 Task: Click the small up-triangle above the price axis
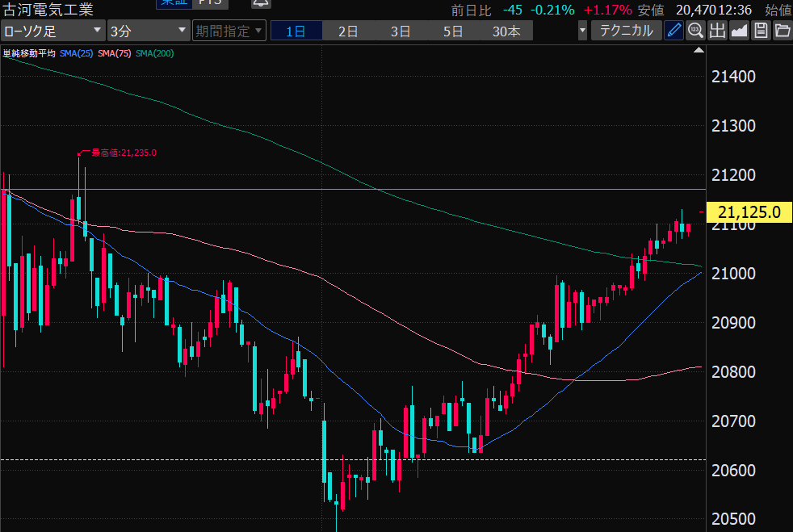click(x=699, y=51)
